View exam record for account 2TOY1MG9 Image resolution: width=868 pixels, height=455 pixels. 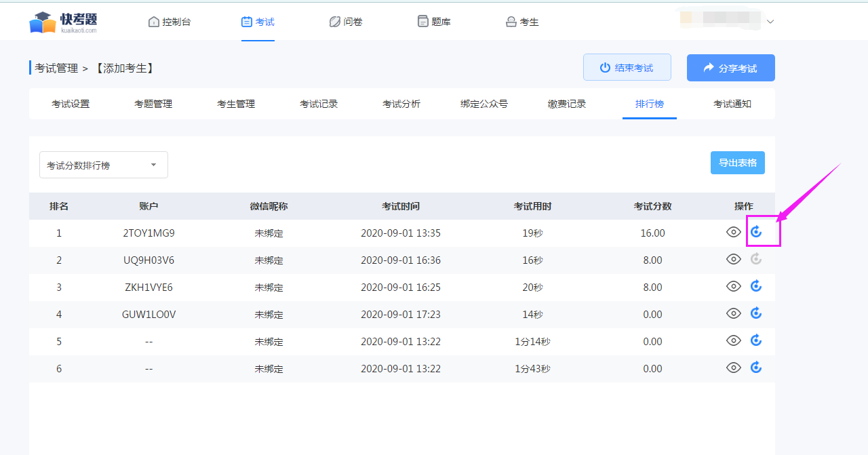click(x=733, y=232)
